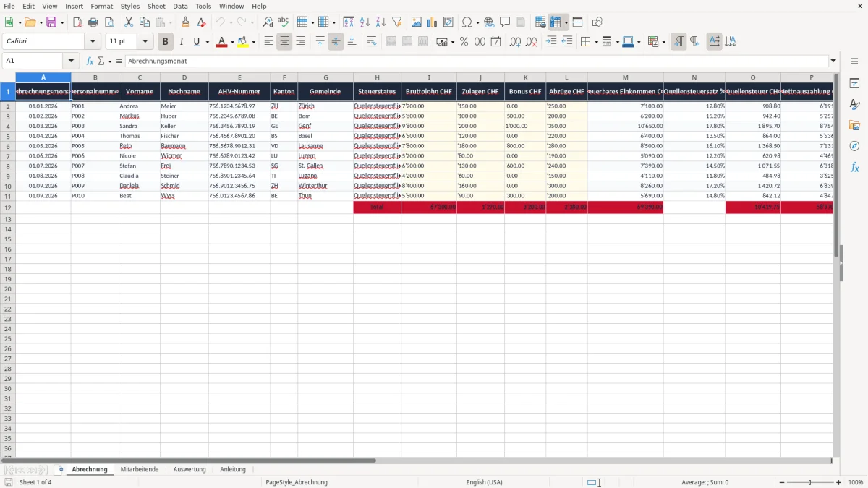This screenshot has height=488, width=868.
Task: Click the Save document icon
Action: click(51, 22)
